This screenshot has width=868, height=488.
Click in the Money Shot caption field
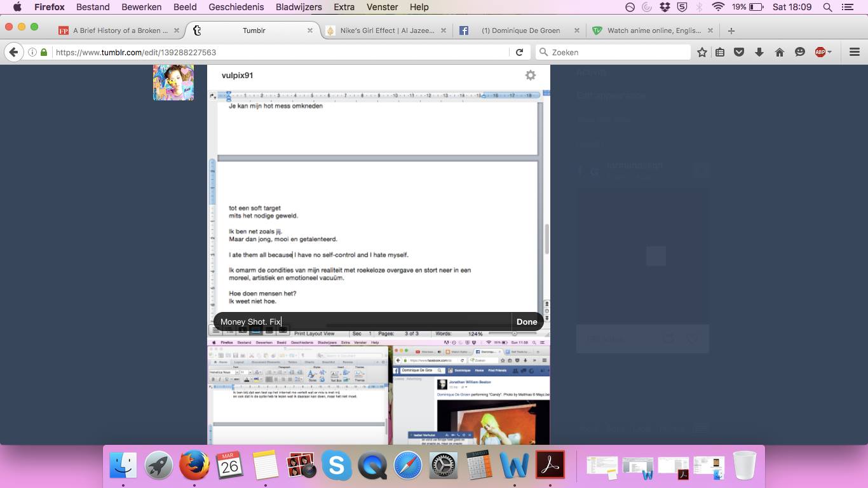click(362, 322)
